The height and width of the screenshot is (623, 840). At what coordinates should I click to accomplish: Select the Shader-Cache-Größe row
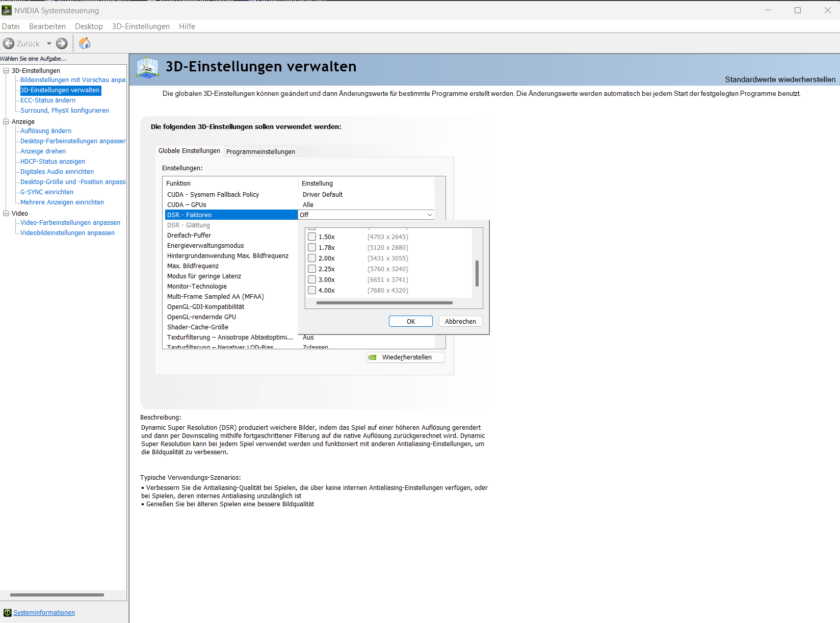point(231,327)
